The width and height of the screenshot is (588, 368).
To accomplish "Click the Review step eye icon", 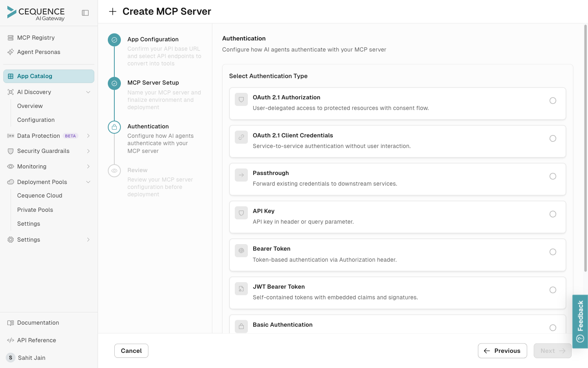I will (114, 171).
